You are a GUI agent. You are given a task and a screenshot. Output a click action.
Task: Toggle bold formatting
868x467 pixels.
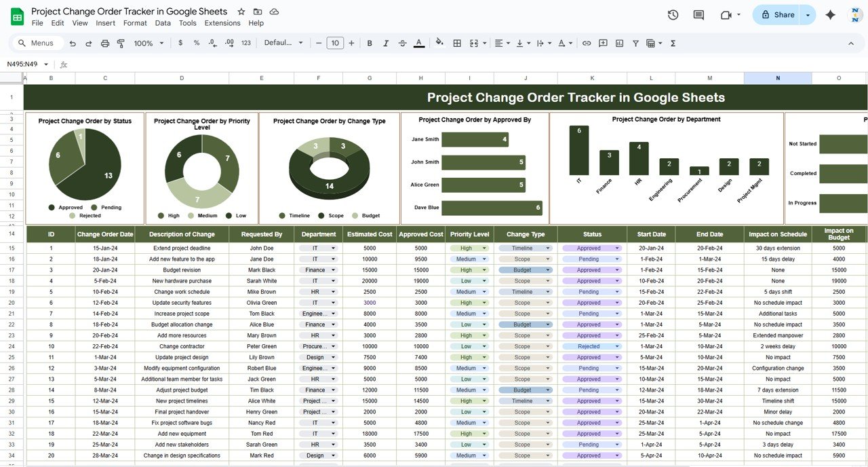pos(369,43)
